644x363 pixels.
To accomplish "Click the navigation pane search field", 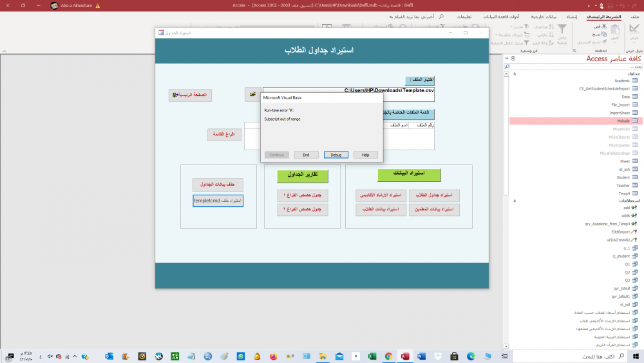I will pos(575,66).
